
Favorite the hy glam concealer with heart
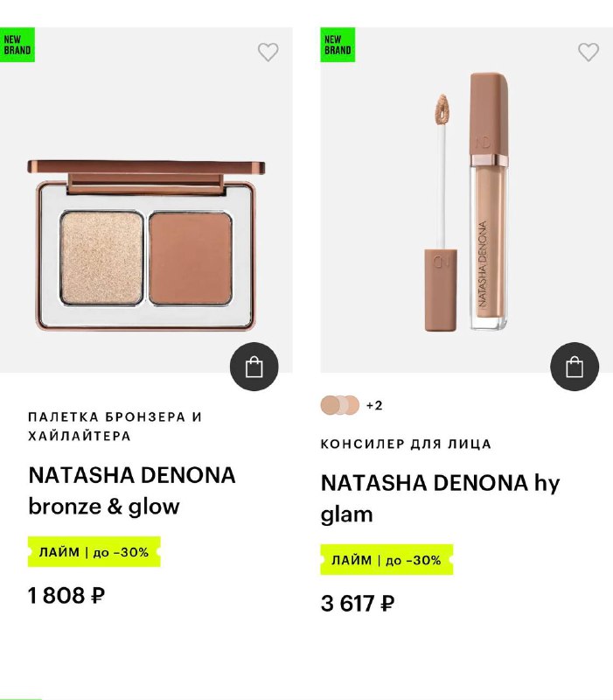589,52
